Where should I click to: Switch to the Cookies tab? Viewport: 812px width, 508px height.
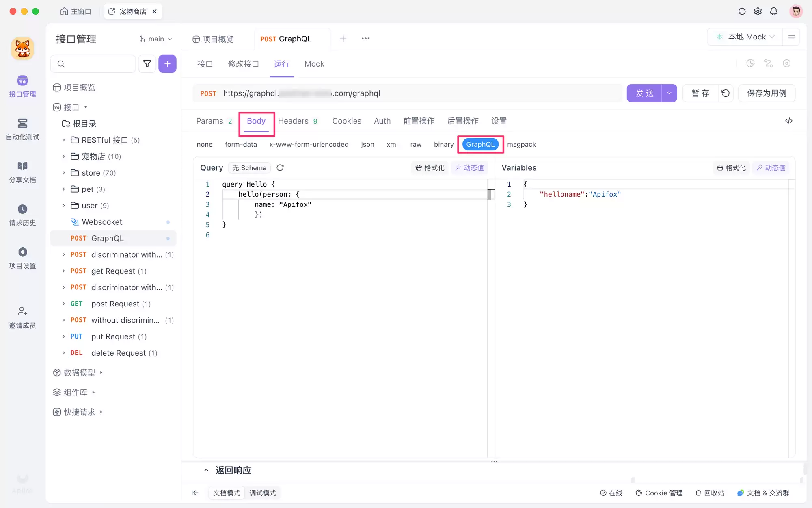click(347, 121)
